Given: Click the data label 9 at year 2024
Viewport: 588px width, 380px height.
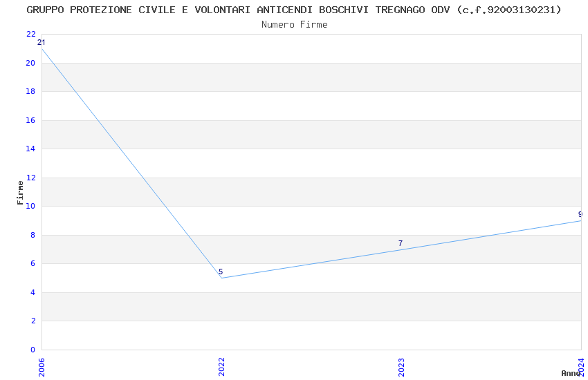Looking at the screenshot, I should 580,214.
